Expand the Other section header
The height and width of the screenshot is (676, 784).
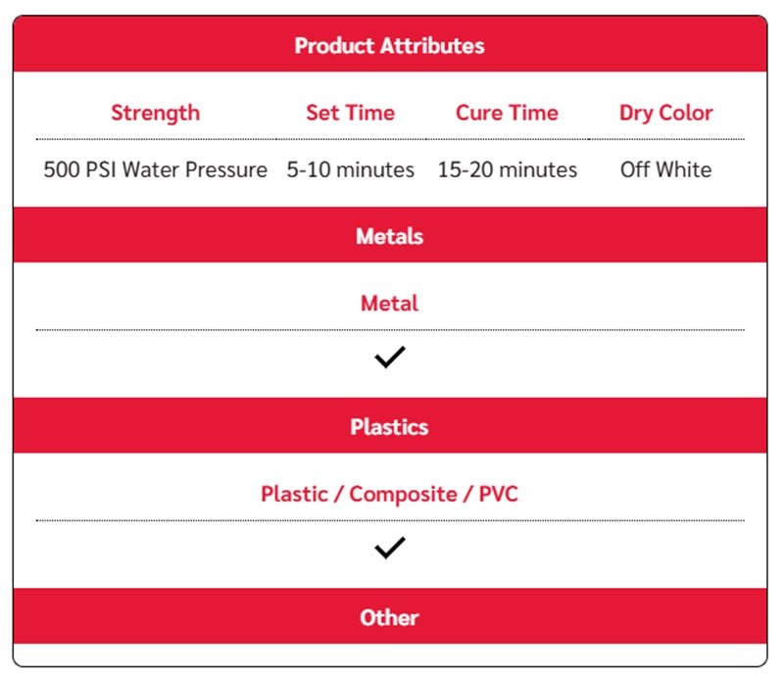click(390, 616)
